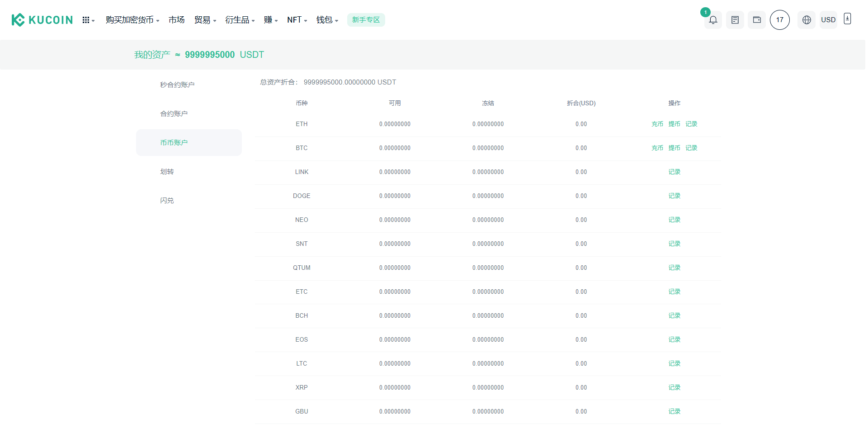Open the NFT dropdown menu
This screenshot has width=868, height=428.
[297, 20]
